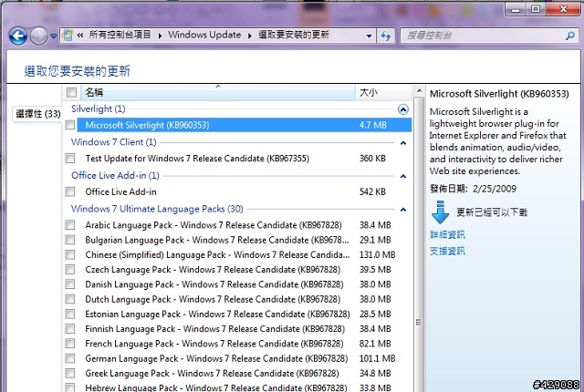The width and height of the screenshot is (584, 392).
Task: Click Windows 7 Ultimate Language Packs heading
Action: [x=157, y=209]
